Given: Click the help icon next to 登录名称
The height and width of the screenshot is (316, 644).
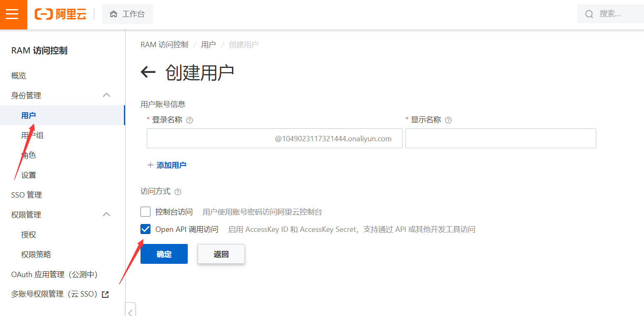Looking at the screenshot, I should pyautogui.click(x=190, y=120).
